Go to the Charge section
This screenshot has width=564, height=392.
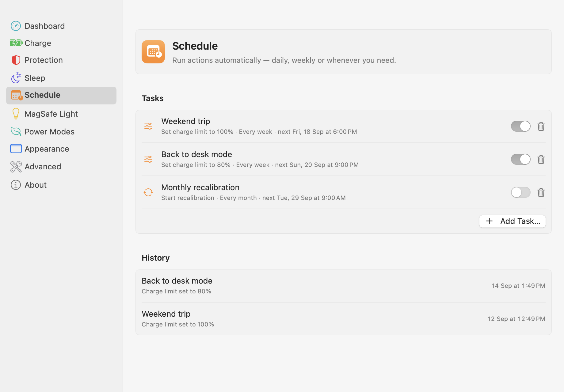(61, 43)
